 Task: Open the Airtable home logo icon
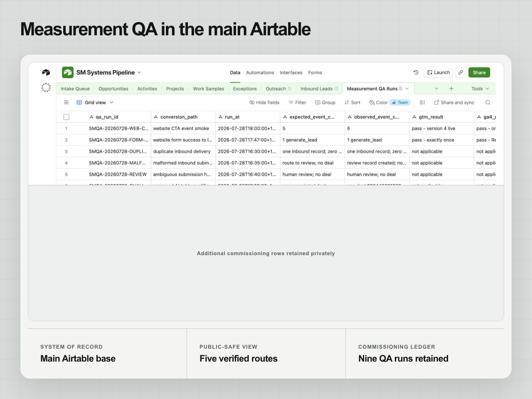point(46,72)
